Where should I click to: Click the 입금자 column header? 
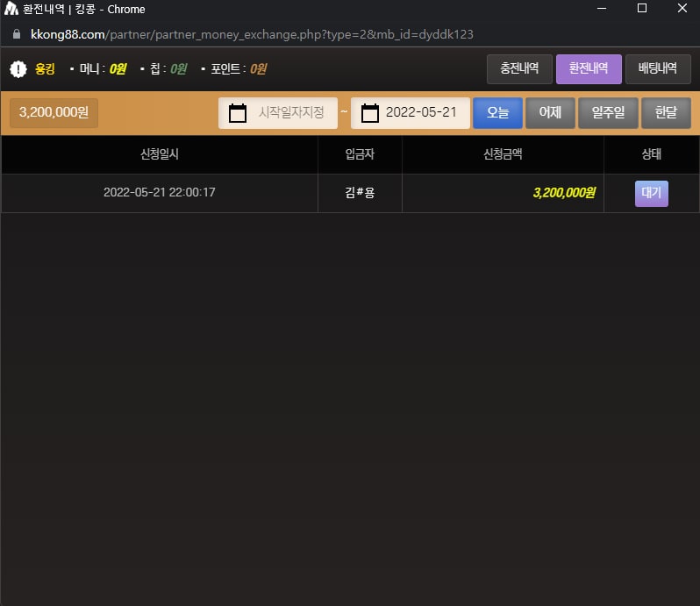click(x=360, y=154)
